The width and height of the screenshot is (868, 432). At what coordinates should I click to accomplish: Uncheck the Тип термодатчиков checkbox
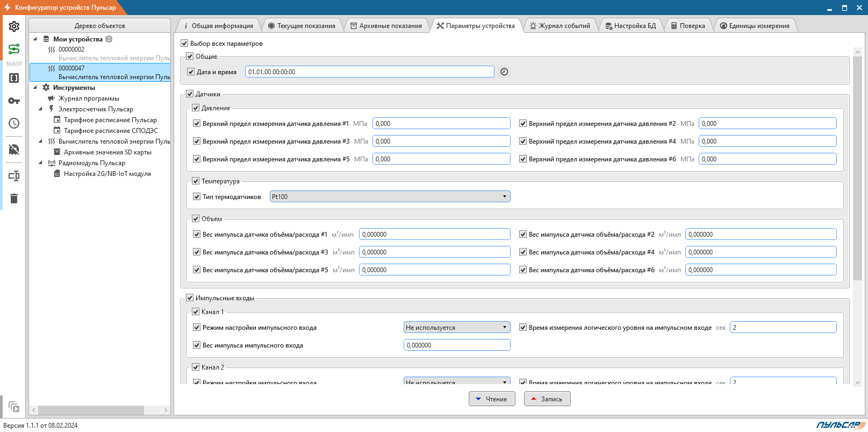click(x=197, y=196)
